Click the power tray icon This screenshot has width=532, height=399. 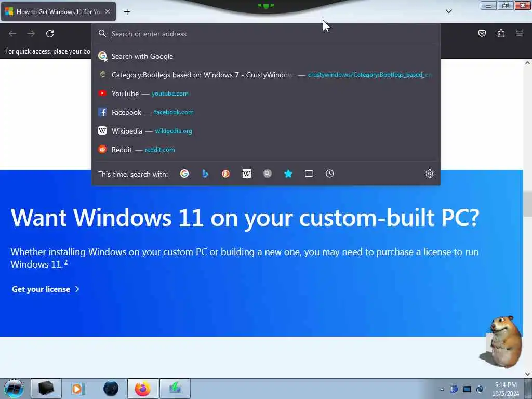click(x=480, y=389)
